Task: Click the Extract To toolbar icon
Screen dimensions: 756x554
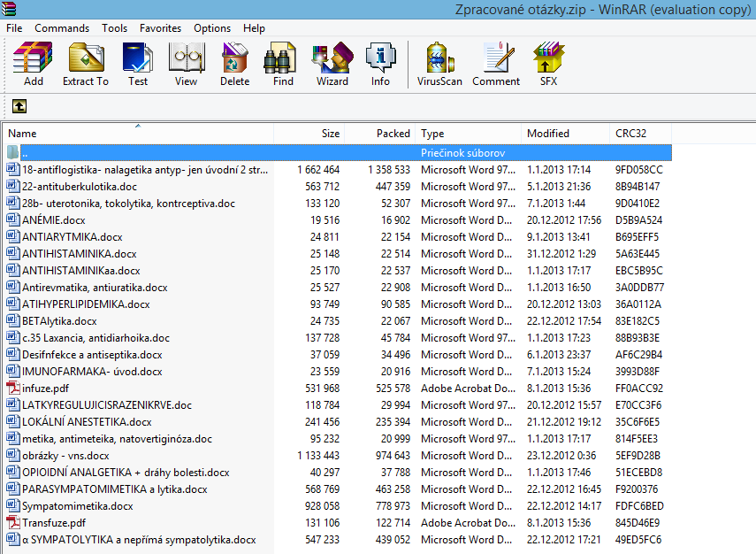Action: tap(86, 65)
